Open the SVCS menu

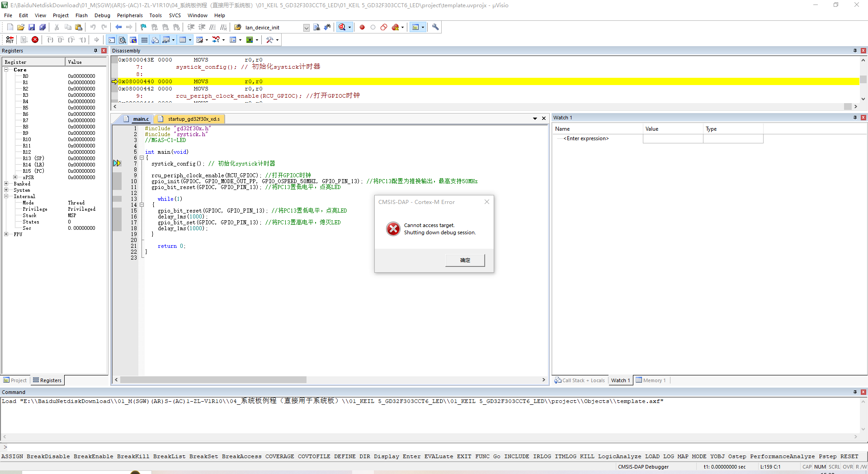[175, 15]
